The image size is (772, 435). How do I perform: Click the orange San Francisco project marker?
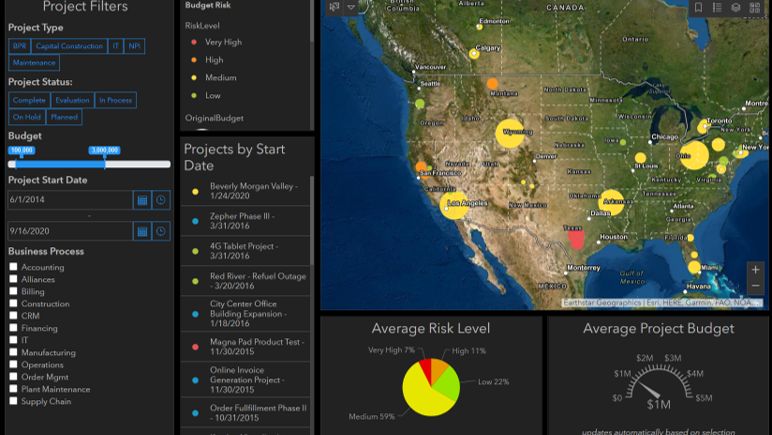[421, 166]
